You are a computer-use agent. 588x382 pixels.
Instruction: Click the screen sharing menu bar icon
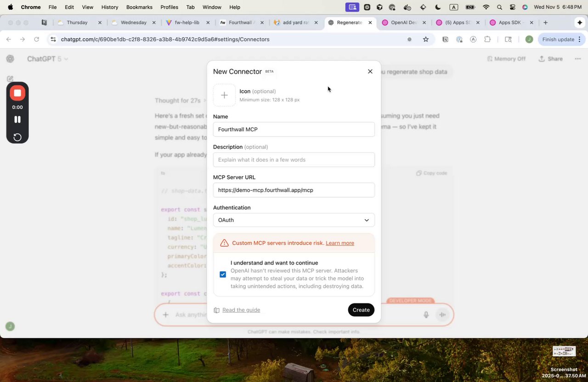[353, 7]
